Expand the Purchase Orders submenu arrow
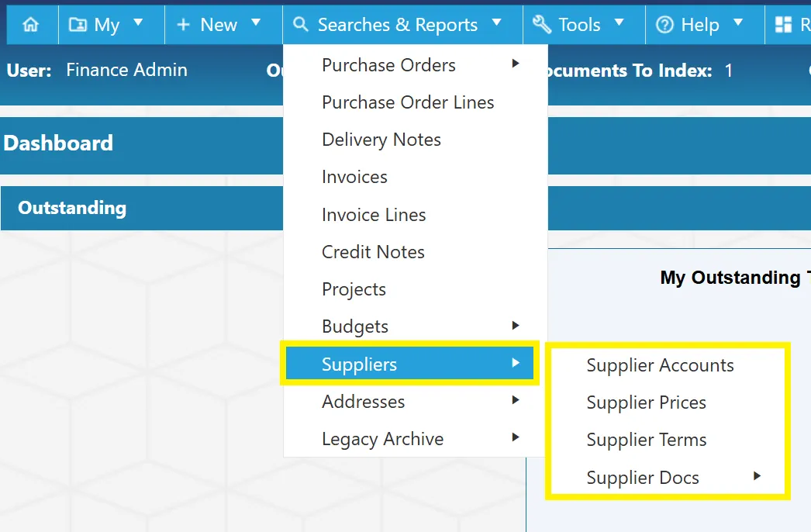This screenshot has width=811, height=532. tap(515, 63)
